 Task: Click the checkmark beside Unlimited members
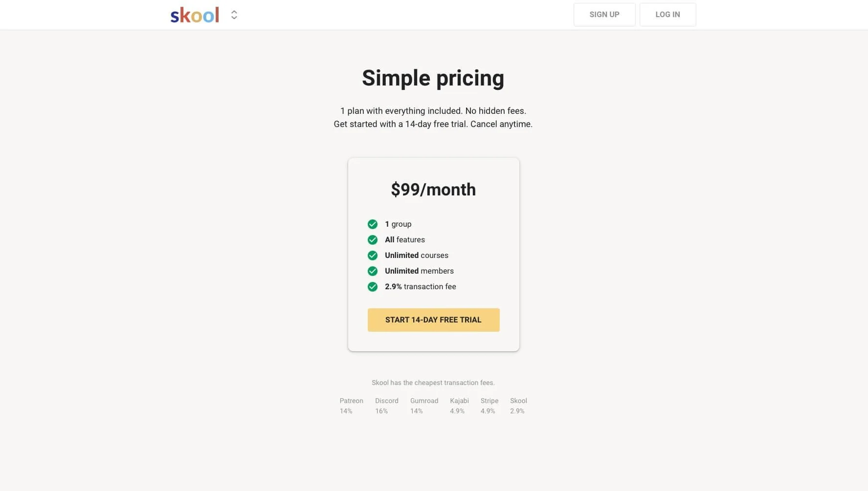[373, 271]
